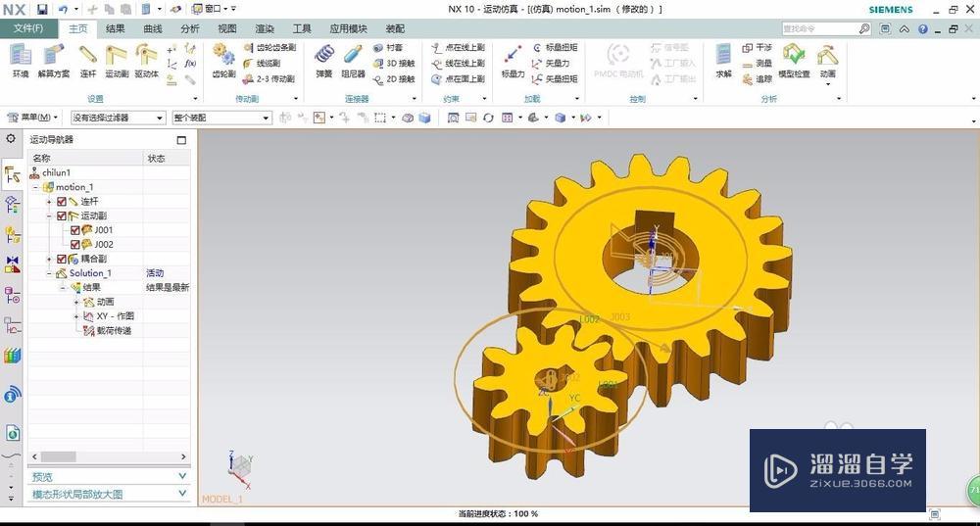Click the 动画 result item in navigator
Image resolution: width=980 pixels, height=526 pixels.
[x=105, y=302]
